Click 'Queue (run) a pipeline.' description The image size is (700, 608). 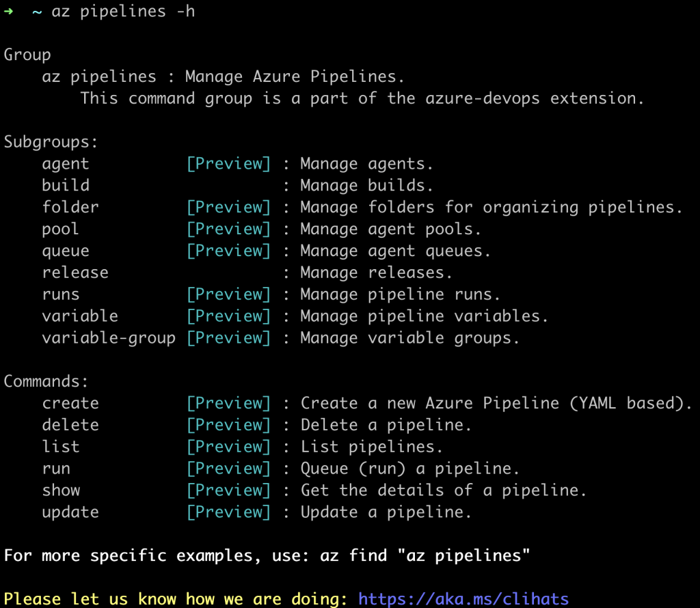pos(410,469)
